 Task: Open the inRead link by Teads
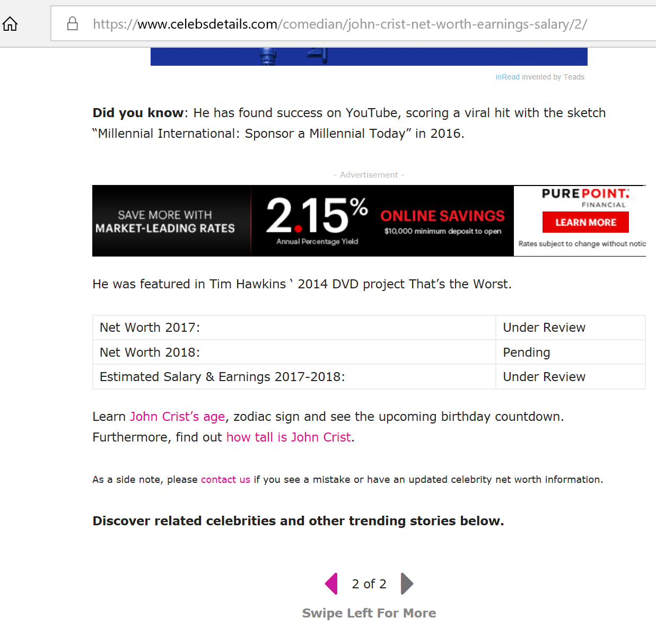click(508, 77)
